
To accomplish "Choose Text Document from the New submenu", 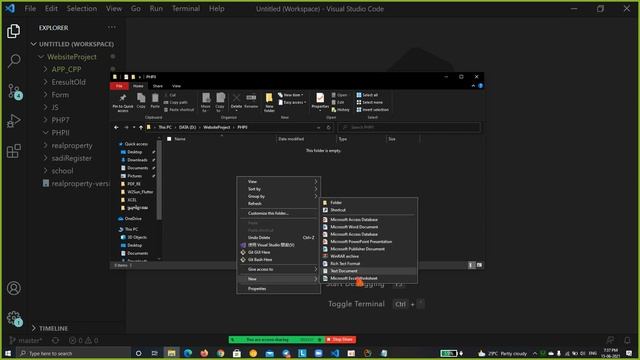I will point(369,271).
